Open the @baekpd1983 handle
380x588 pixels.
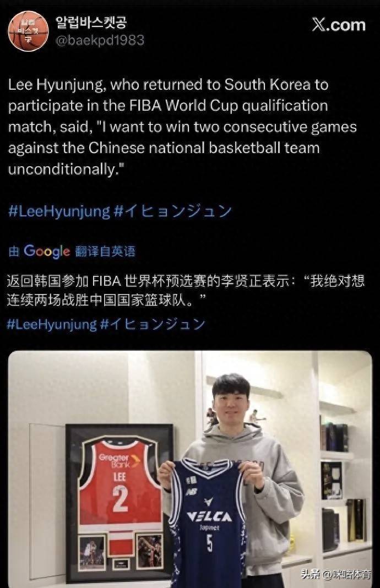coord(100,40)
